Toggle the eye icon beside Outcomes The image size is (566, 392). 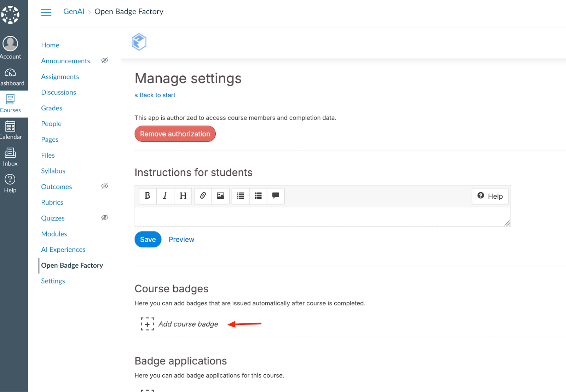pyautogui.click(x=105, y=186)
